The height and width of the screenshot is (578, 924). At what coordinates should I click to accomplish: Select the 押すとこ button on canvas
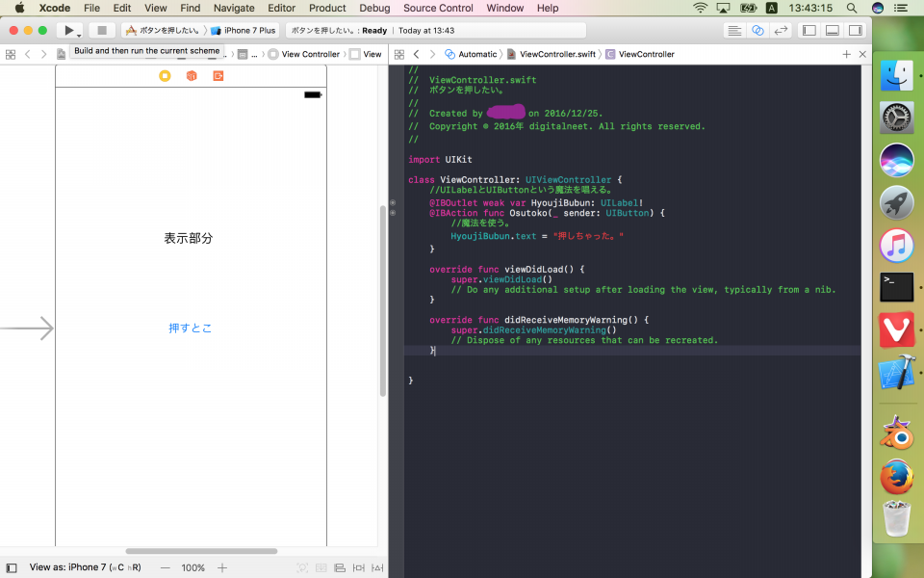click(190, 328)
